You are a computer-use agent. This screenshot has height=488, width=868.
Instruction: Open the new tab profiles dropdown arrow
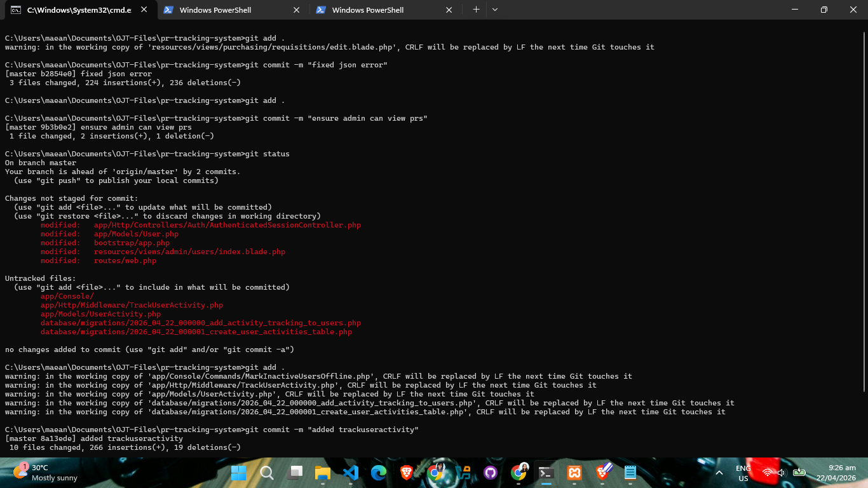click(495, 10)
